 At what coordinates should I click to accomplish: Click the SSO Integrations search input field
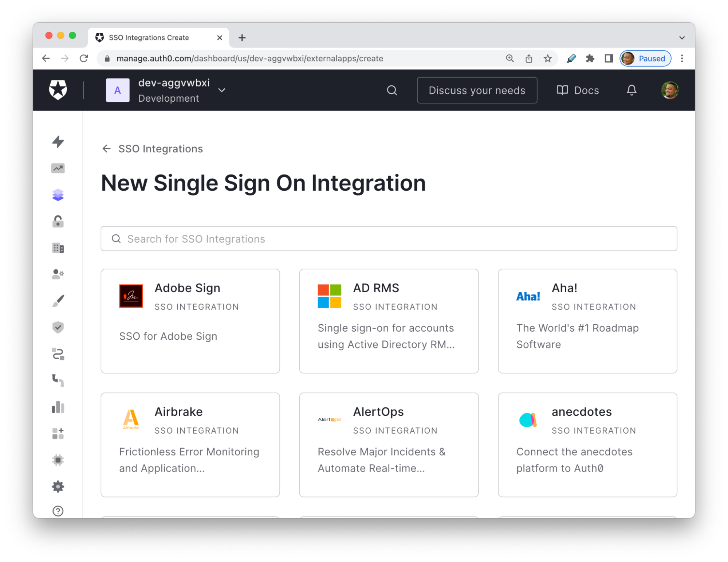(389, 239)
